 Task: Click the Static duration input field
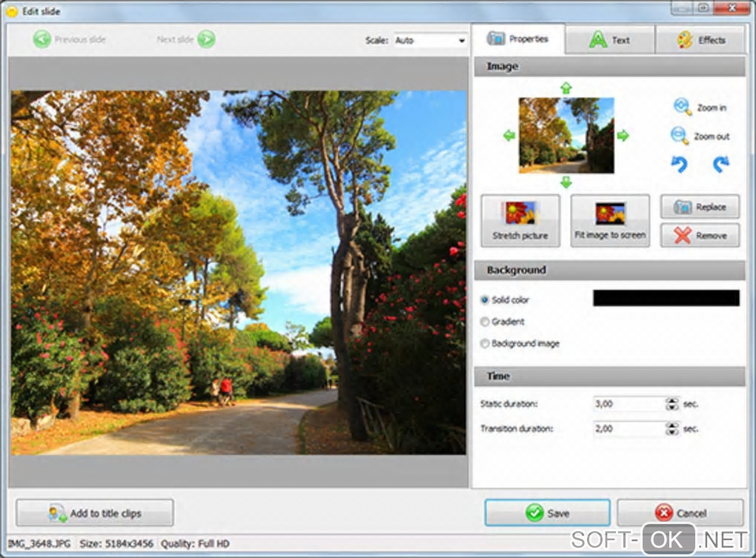click(x=629, y=404)
